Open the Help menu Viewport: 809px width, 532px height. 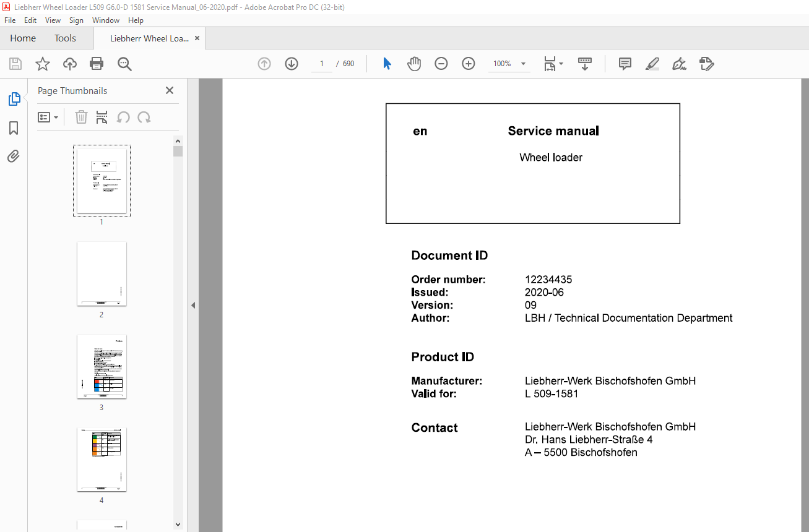pyautogui.click(x=136, y=20)
